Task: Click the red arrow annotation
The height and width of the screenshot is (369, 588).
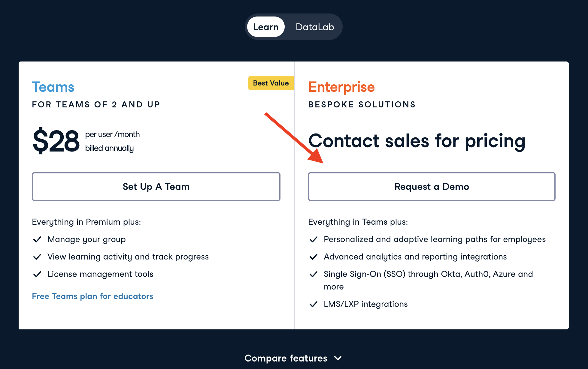Action: click(x=294, y=139)
